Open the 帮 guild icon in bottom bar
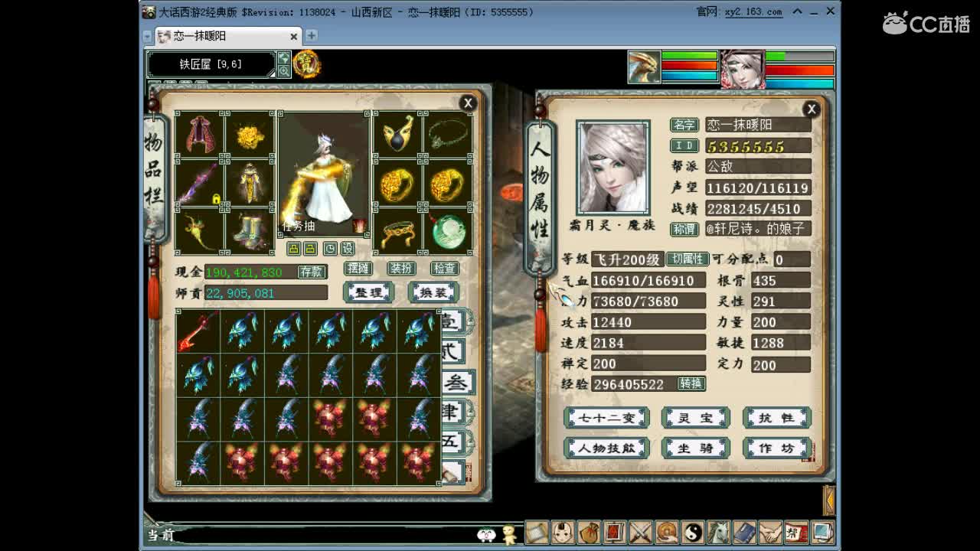Image resolution: width=980 pixels, height=551 pixels. [x=796, y=531]
